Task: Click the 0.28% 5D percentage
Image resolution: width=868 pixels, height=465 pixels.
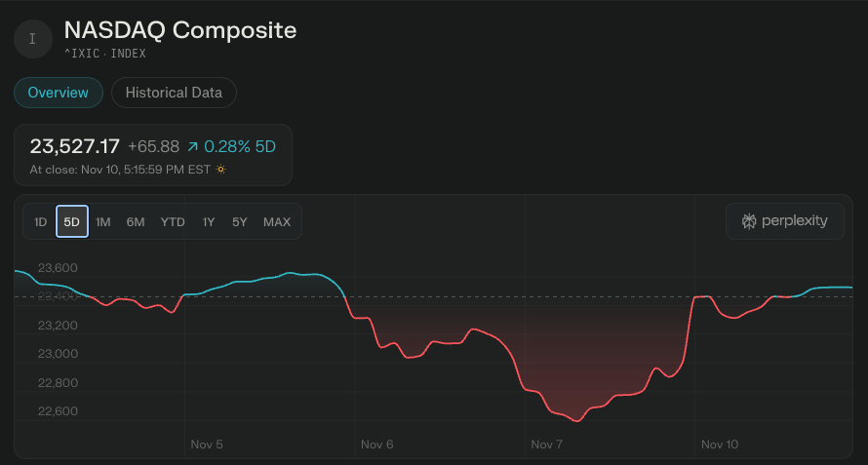Action: (x=240, y=146)
